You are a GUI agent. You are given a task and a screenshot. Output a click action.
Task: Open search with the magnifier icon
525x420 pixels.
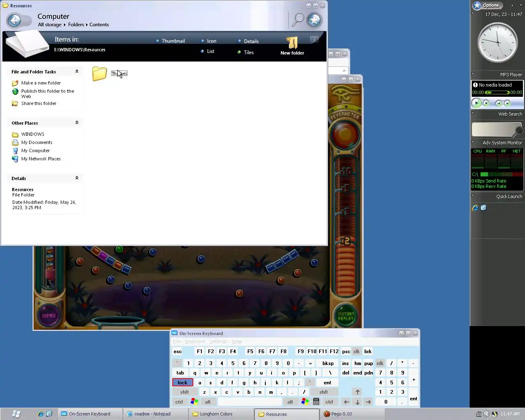[x=298, y=19]
